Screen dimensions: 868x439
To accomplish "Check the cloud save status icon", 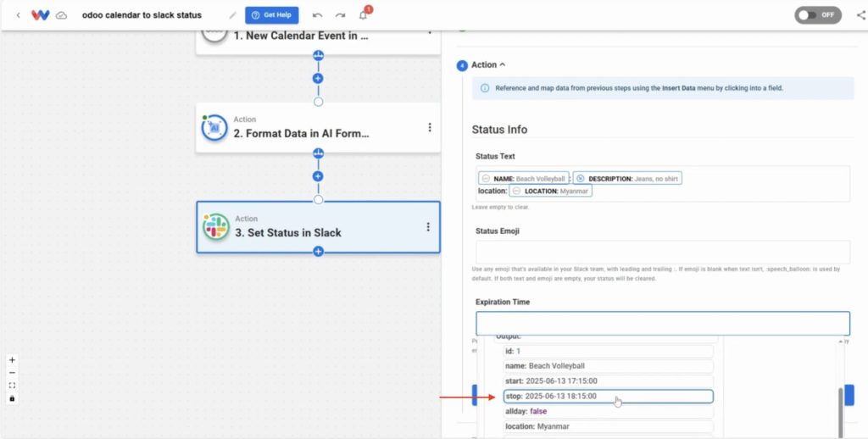I will (x=61, y=15).
